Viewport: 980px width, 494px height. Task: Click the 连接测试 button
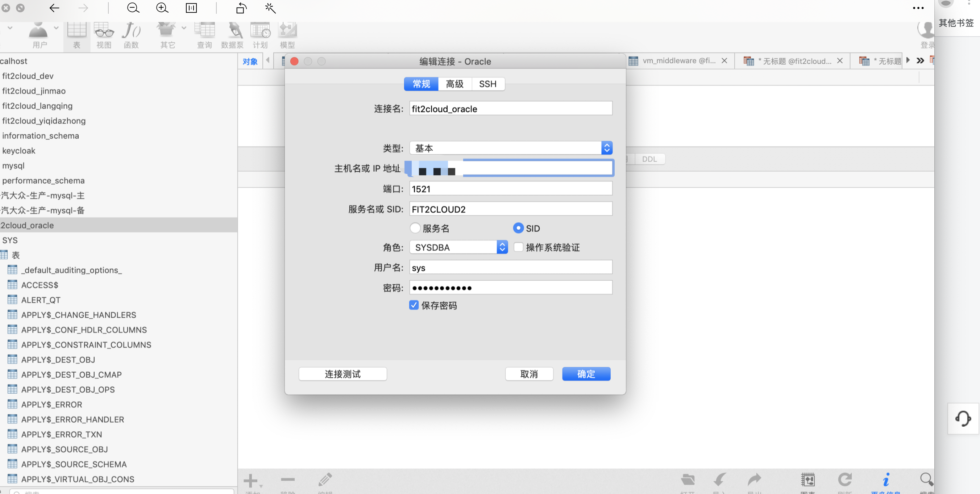(343, 374)
